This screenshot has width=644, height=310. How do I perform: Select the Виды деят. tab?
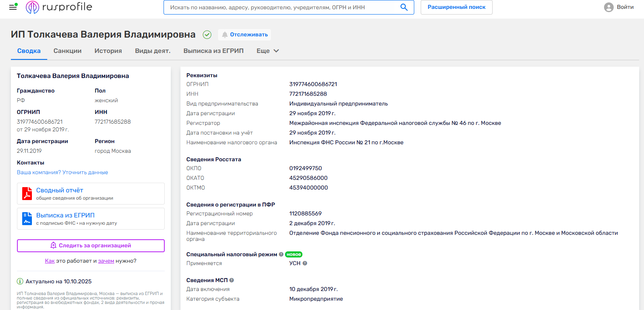click(153, 51)
